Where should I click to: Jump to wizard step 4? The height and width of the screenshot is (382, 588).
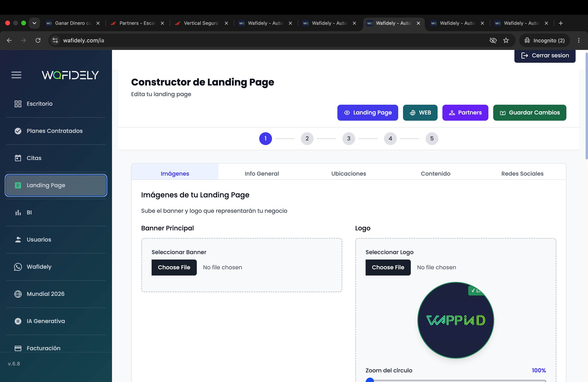click(x=390, y=138)
